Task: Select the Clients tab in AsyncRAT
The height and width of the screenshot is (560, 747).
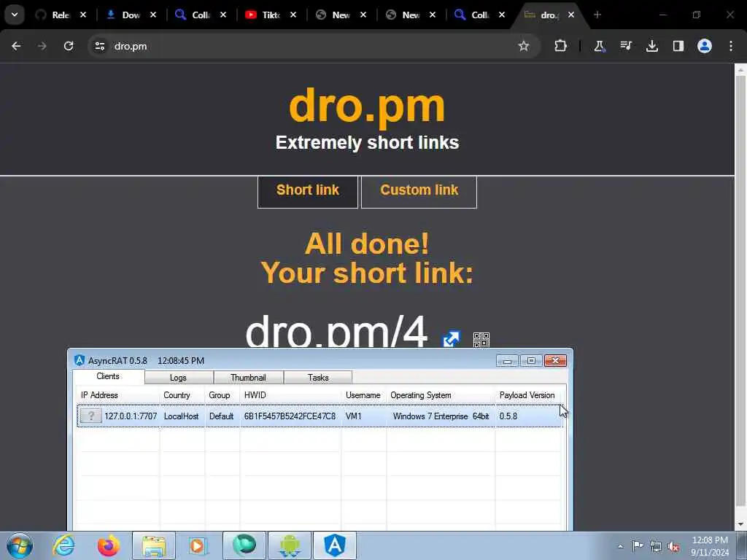Action: [108, 376]
